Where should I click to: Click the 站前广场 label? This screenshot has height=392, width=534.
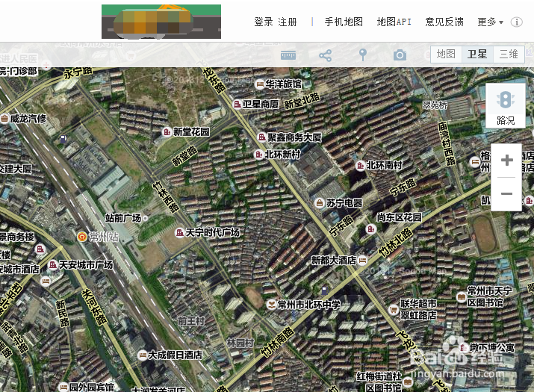(123, 218)
